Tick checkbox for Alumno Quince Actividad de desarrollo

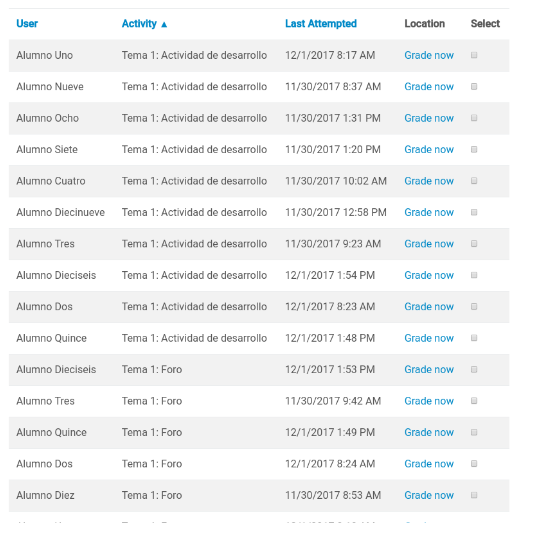pyautogui.click(x=474, y=338)
